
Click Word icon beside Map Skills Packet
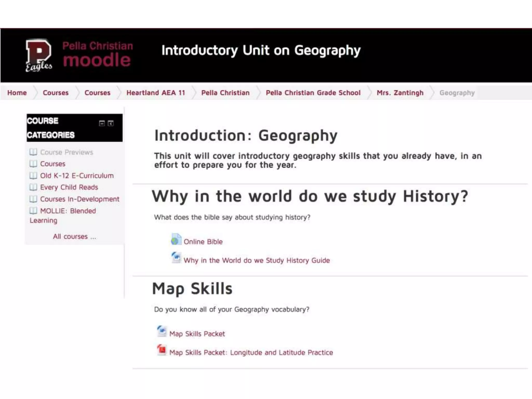(162, 331)
